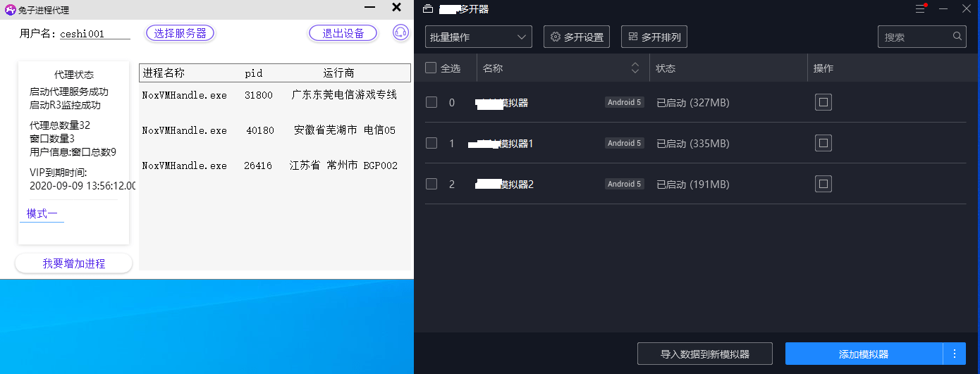Click 用户信息:窗口总数9 text

coord(73,151)
